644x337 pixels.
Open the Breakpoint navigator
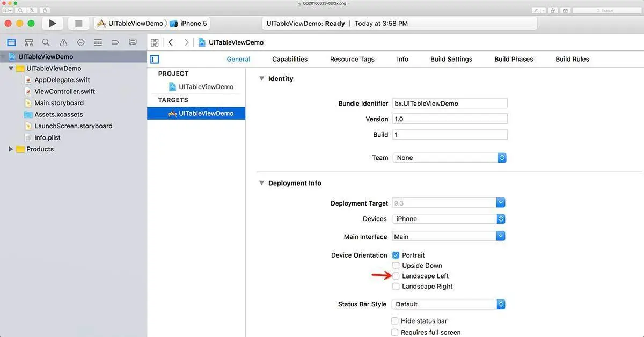pos(115,42)
